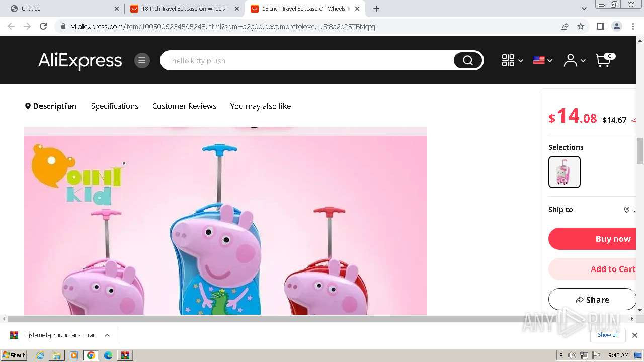Open the Chrome three-dot menu
This screenshot has height=362, width=644.
coord(633,26)
